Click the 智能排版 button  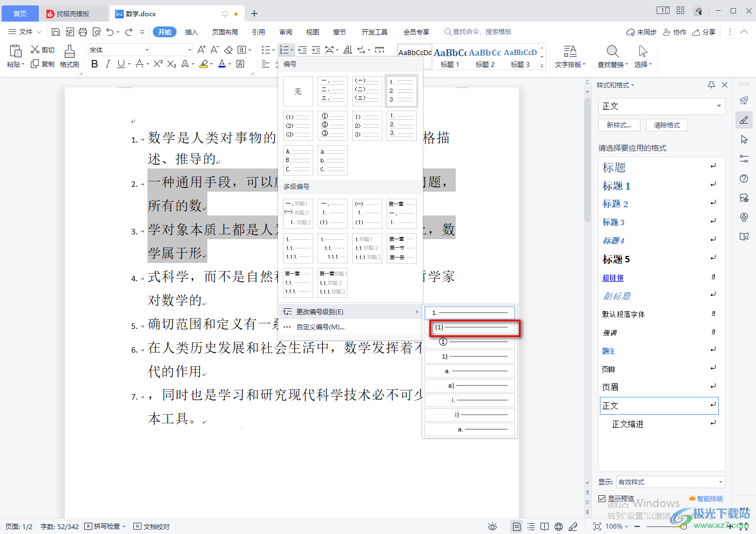(706, 498)
